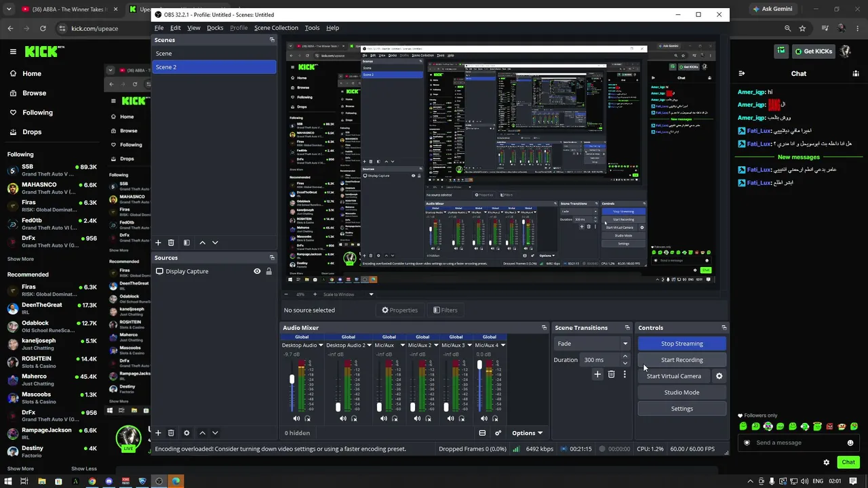
Task: Adjust the Desktop Audio volume slider
Action: click(292, 380)
